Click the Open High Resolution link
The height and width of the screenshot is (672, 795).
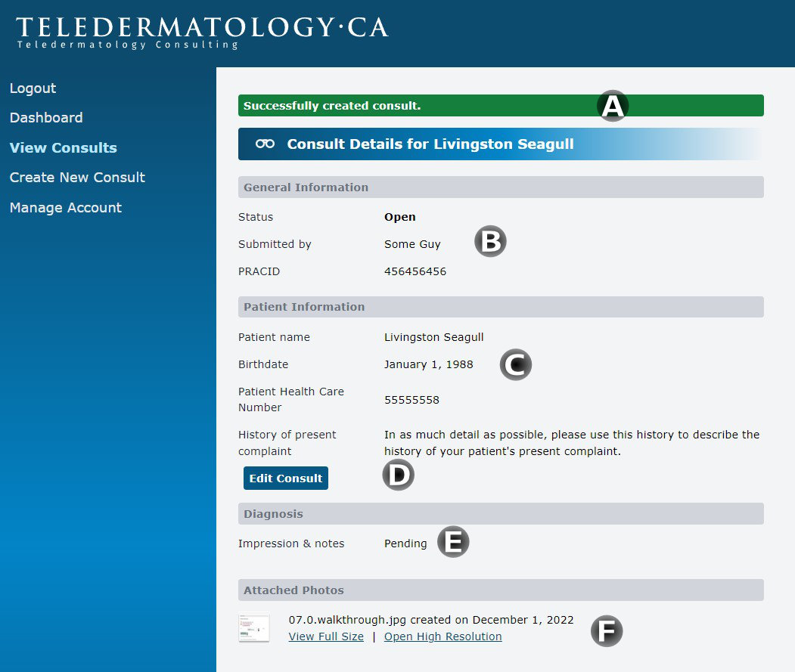443,636
